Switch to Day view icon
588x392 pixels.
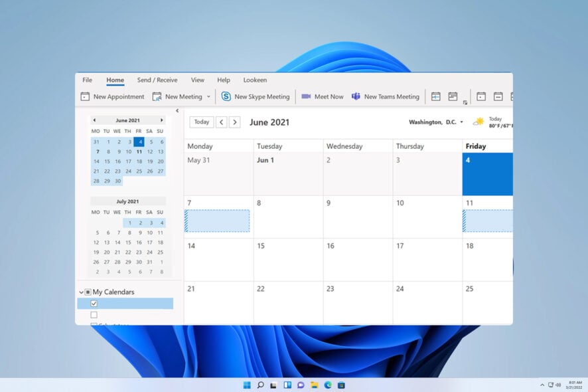(481, 96)
